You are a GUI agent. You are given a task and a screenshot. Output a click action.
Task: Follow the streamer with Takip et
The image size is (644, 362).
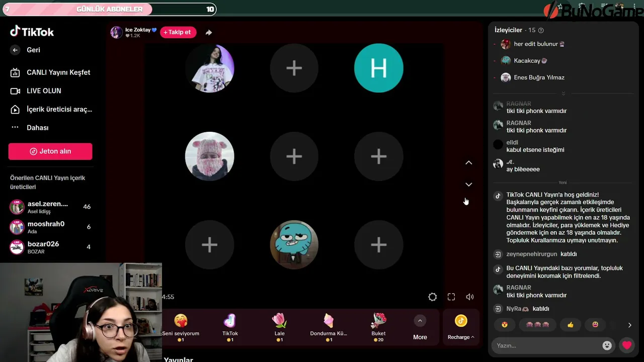[178, 32]
